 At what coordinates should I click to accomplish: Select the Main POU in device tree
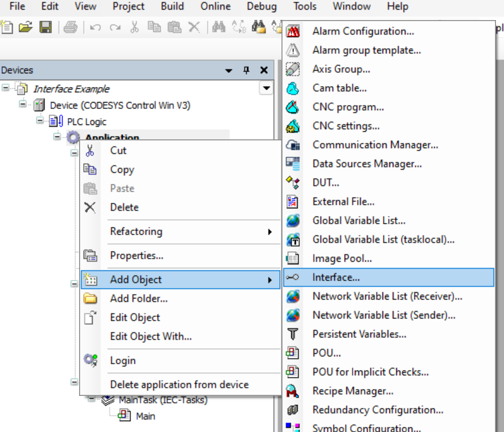point(145,417)
